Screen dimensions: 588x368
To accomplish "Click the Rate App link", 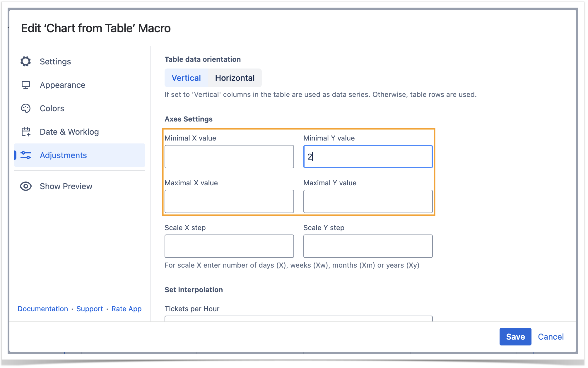I will (127, 309).
